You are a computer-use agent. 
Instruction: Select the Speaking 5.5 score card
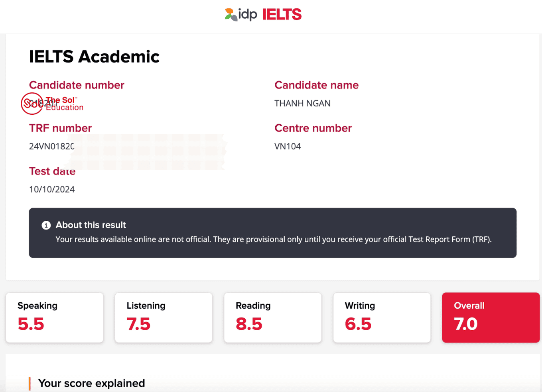tap(55, 318)
